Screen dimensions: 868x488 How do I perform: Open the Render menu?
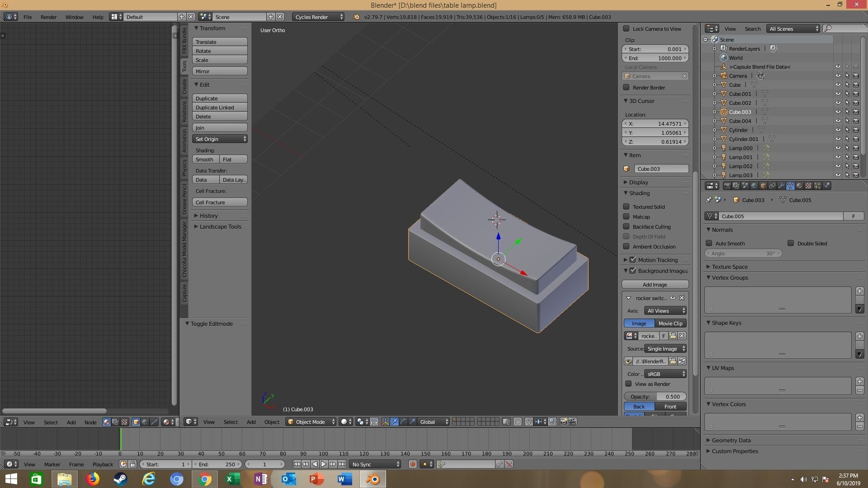click(48, 17)
